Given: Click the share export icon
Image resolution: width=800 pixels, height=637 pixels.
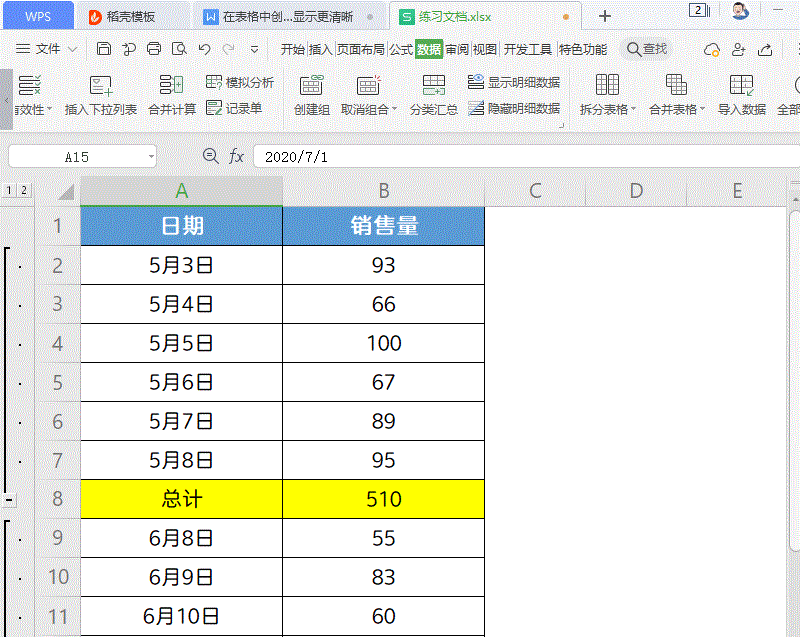Looking at the screenshot, I should click(x=765, y=49).
